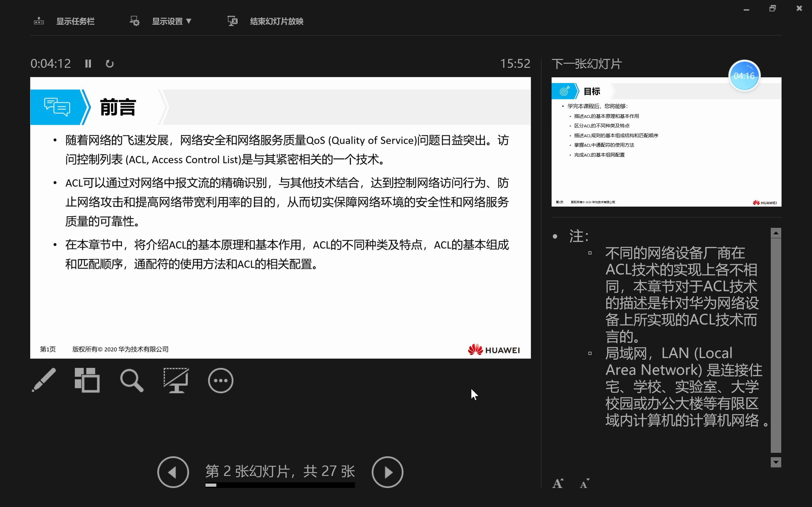Toggle black screen for the slideshow
The height and width of the screenshot is (507, 812).
176,380
